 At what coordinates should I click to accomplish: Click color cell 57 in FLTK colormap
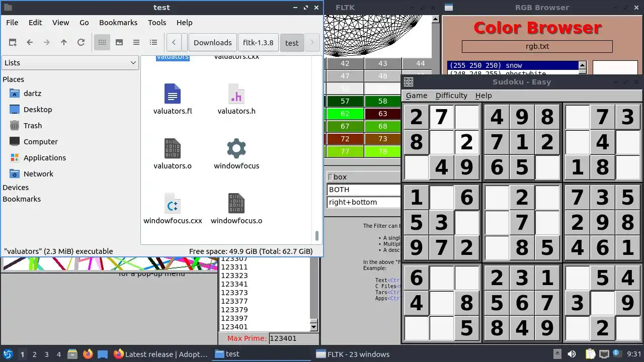click(x=345, y=101)
